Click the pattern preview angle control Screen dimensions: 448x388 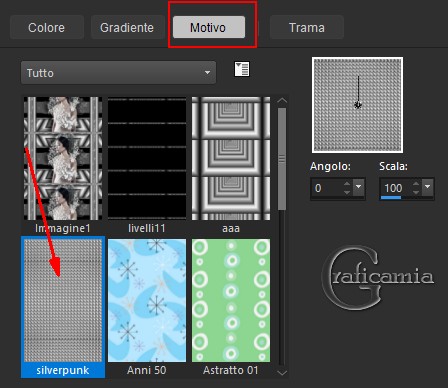358,105
